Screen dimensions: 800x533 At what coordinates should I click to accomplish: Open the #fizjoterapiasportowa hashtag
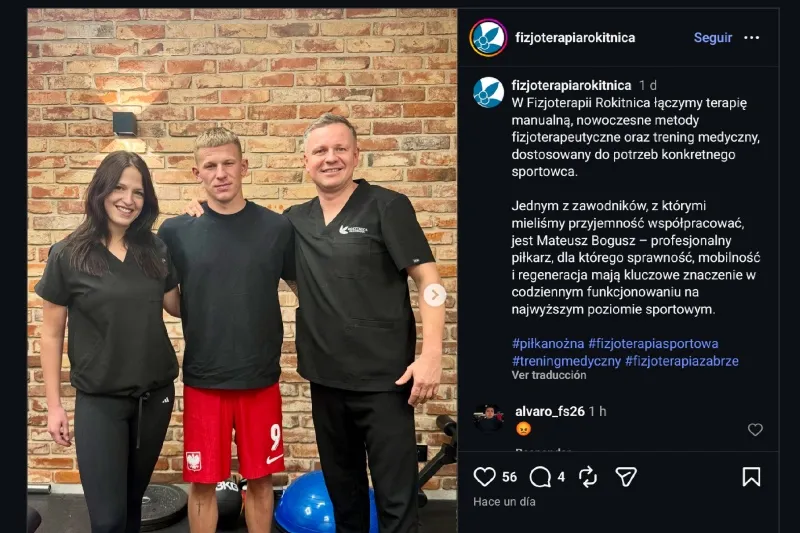(654, 344)
